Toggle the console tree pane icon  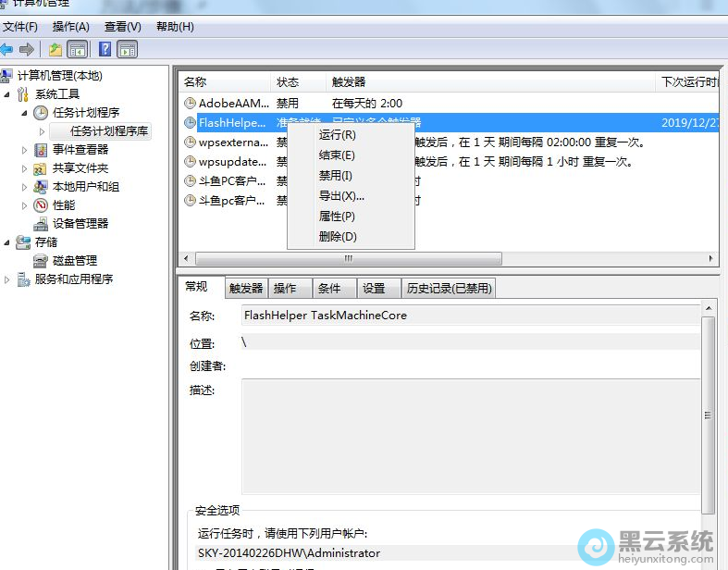[77, 49]
